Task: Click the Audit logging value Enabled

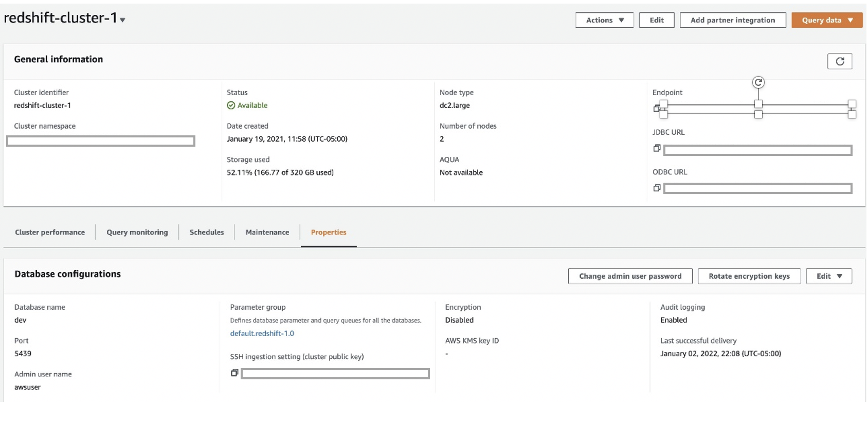Action: [674, 320]
